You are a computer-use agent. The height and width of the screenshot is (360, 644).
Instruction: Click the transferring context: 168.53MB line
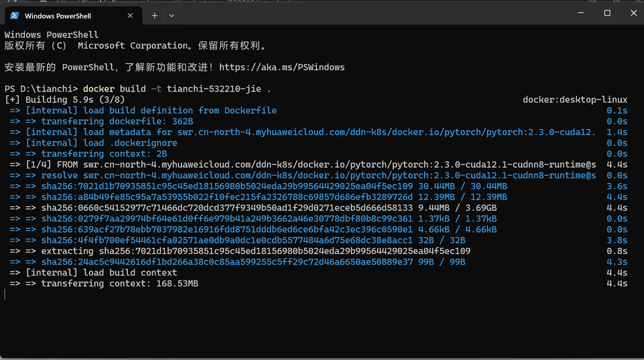(x=119, y=283)
